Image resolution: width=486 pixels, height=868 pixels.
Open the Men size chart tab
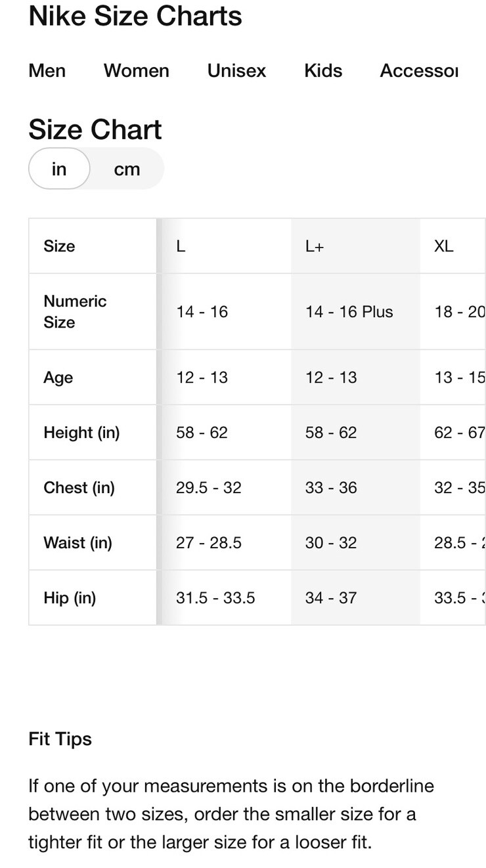coord(47,71)
